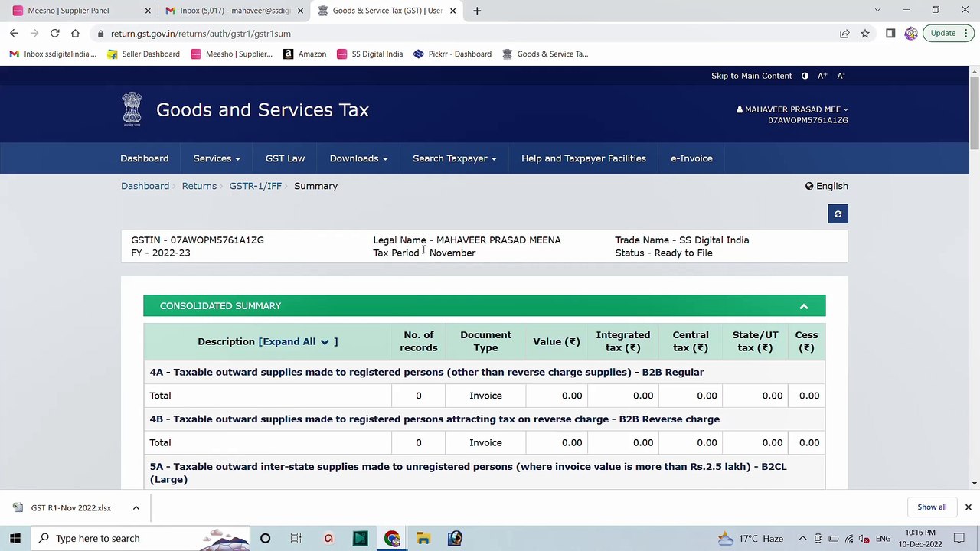Reload the page with browser refresh icon
This screenshot has width=980, height=551.
(55, 34)
